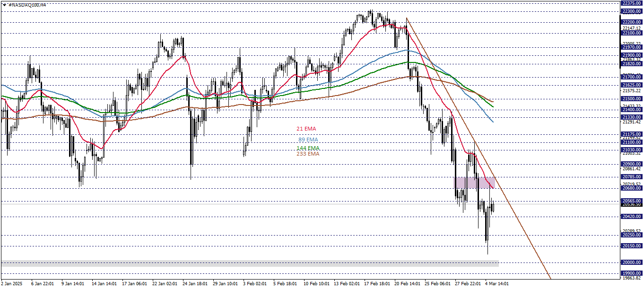Click the 9 Jan 14:01 time axis label
This screenshot has height=289, width=644.
pyautogui.click(x=73, y=284)
